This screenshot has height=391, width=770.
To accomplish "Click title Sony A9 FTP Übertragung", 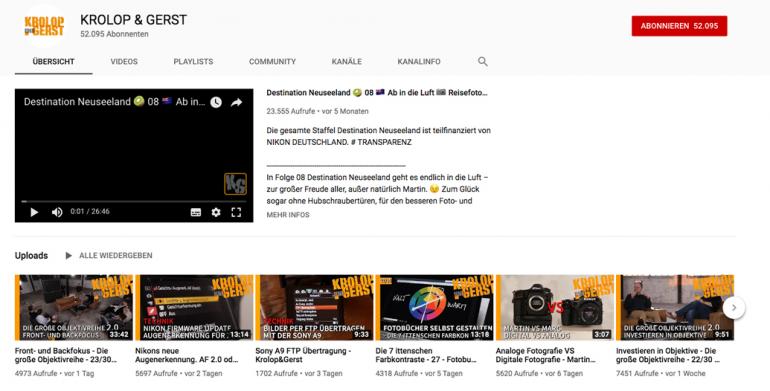I will (x=303, y=355).
